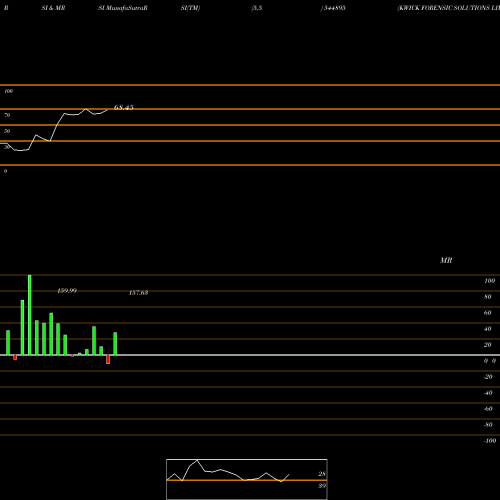Image resolution: width=500 pixels, height=500 pixels.
Task: Click the last green bar of the MR histogram
Action: pos(115,344)
